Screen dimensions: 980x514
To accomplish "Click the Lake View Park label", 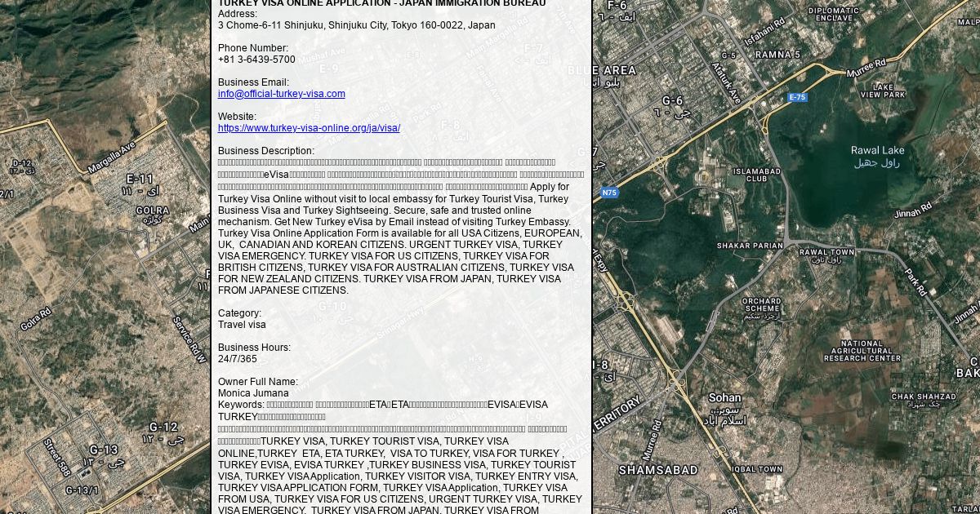I will click(883, 91).
